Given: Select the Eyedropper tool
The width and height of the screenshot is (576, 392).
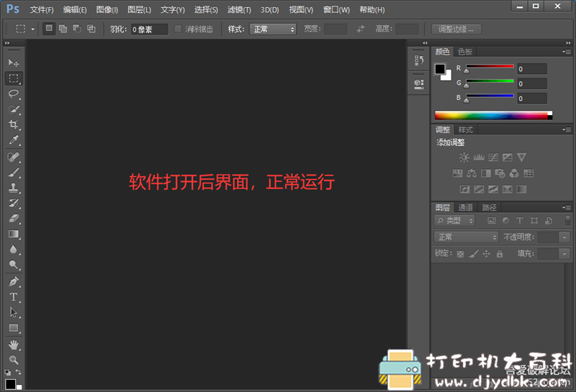Looking at the screenshot, I should (x=14, y=140).
